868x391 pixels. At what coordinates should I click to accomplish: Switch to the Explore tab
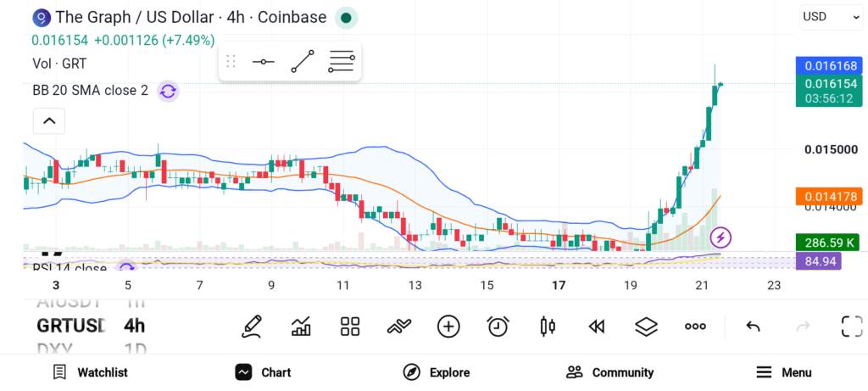437,372
